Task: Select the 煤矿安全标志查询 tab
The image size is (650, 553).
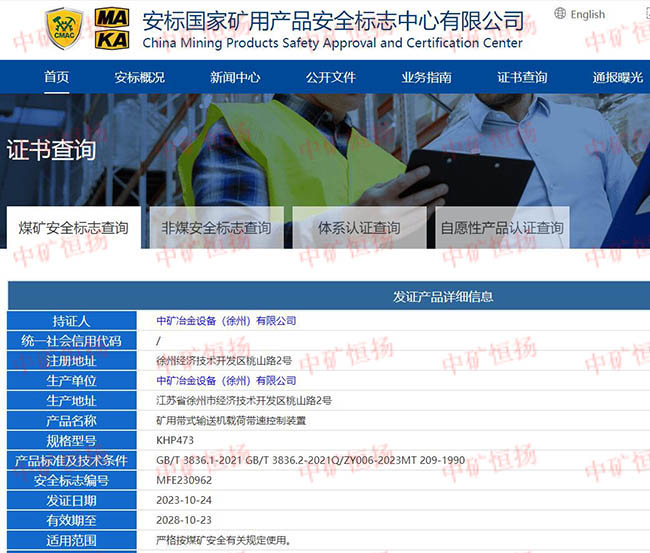Action: tap(74, 228)
